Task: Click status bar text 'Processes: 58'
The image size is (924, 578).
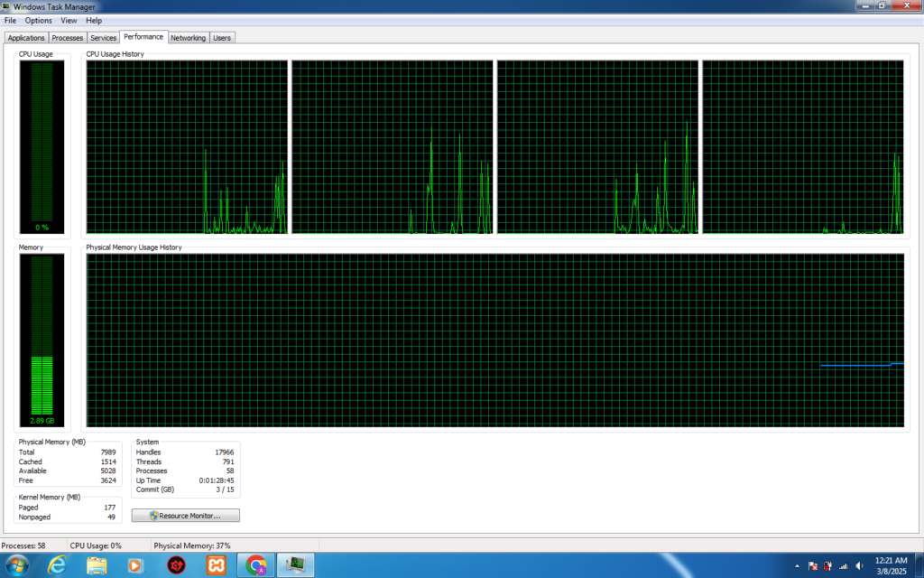Action: coord(23,545)
